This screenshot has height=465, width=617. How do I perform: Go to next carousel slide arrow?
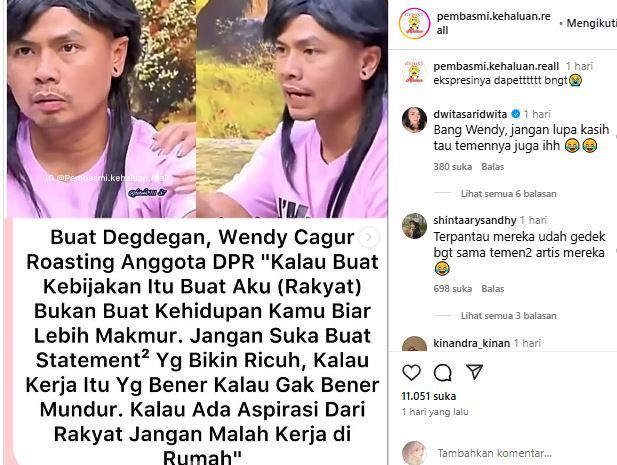tap(369, 237)
